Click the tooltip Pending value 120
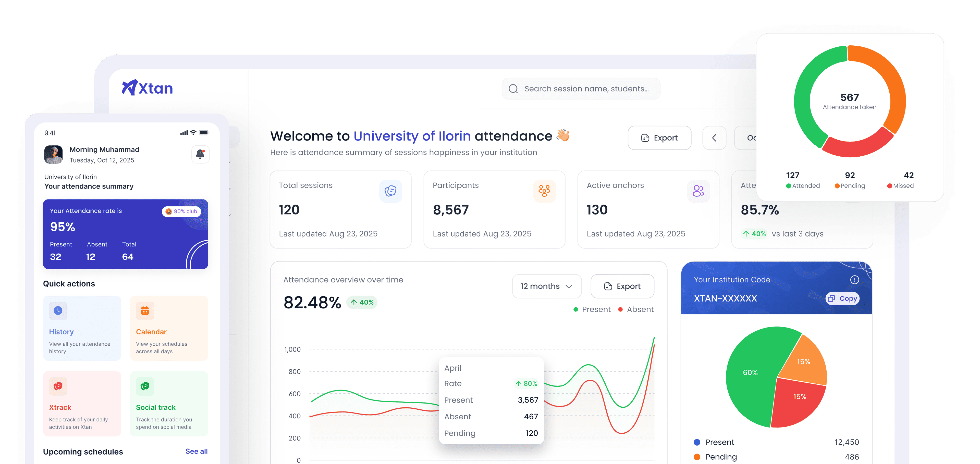980x464 pixels. point(531,433)
